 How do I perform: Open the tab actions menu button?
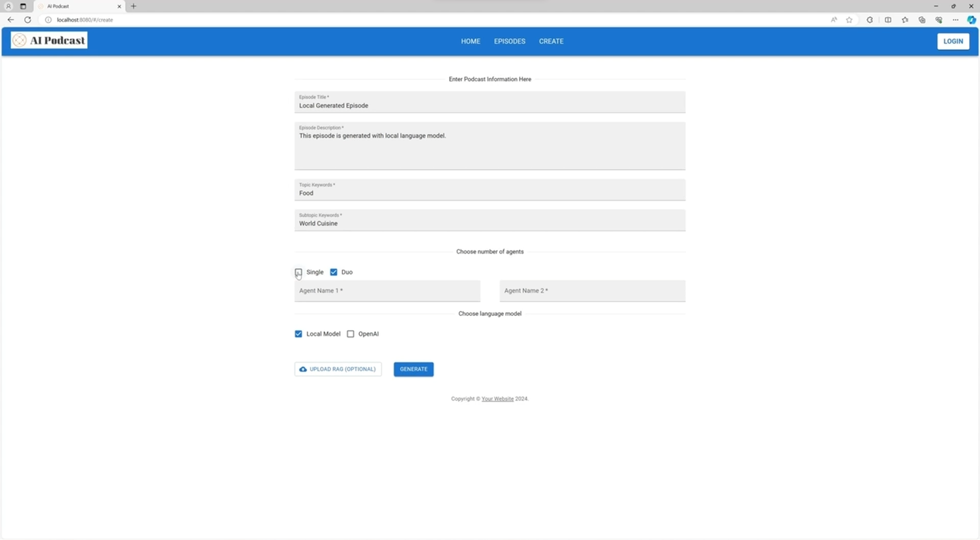click(23, 6)
